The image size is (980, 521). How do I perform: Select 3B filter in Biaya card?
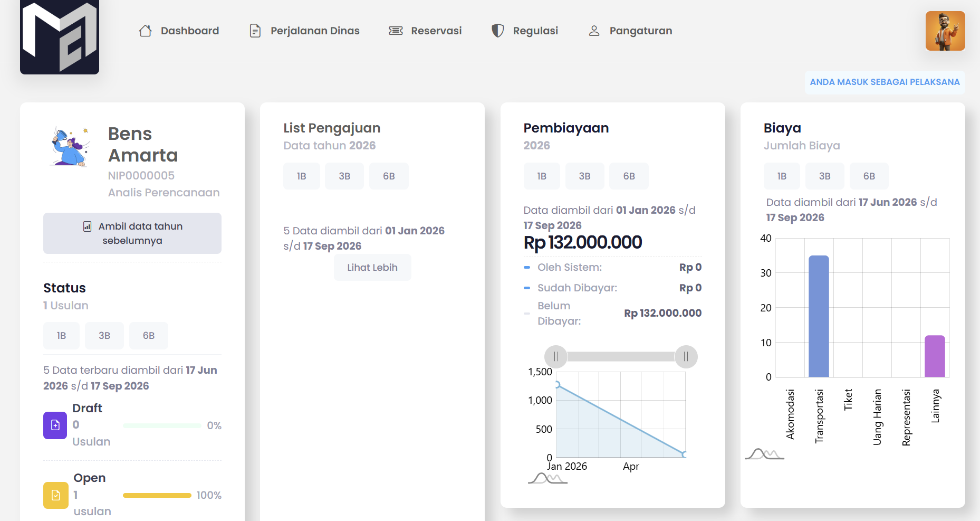coord(825,176)
